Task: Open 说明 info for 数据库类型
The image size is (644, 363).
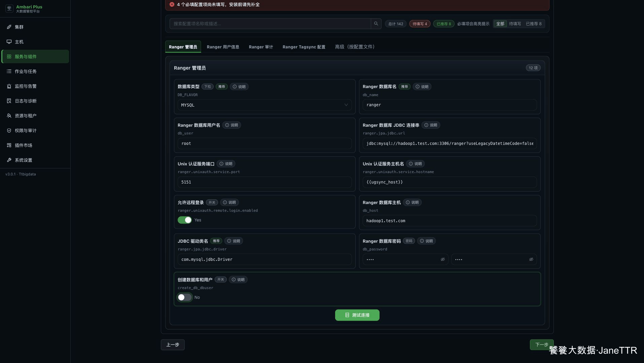Action: click(x=239, y=87)
